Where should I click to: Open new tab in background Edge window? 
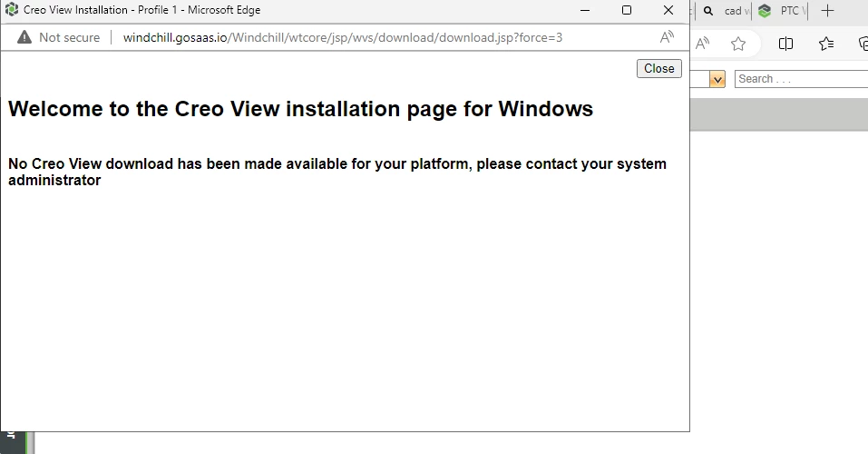[827, 11]
